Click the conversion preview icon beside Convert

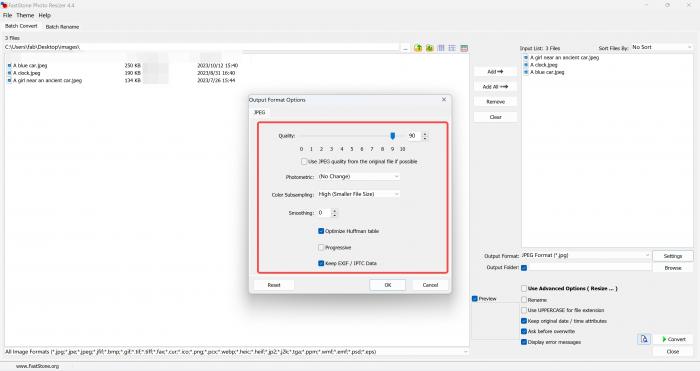[x=644, y=339]
